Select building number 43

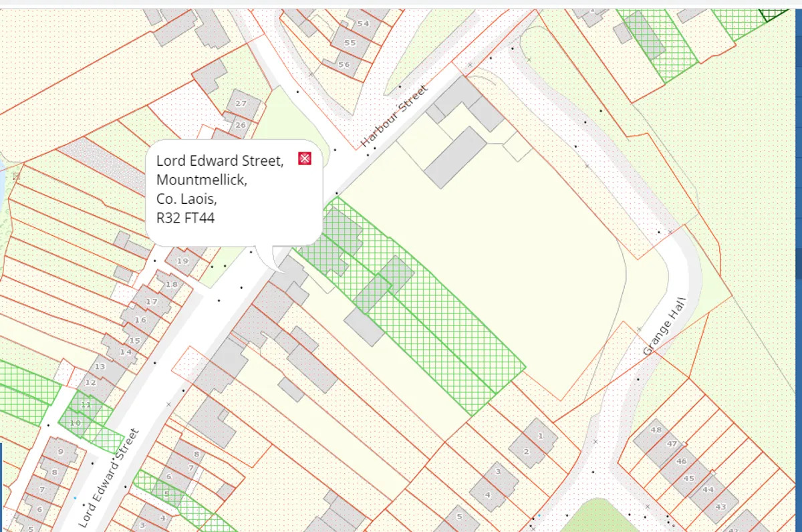pyautogui.click(x=720, y=507)
